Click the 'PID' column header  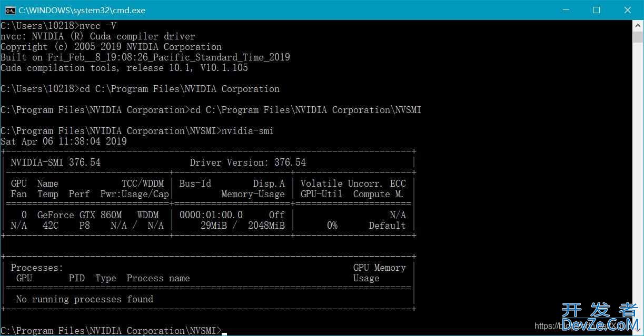click(77, 278)
